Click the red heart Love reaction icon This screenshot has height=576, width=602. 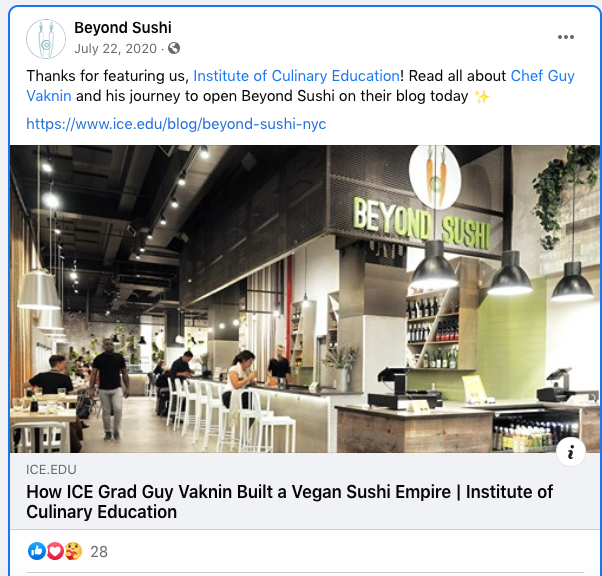(55, 551)
